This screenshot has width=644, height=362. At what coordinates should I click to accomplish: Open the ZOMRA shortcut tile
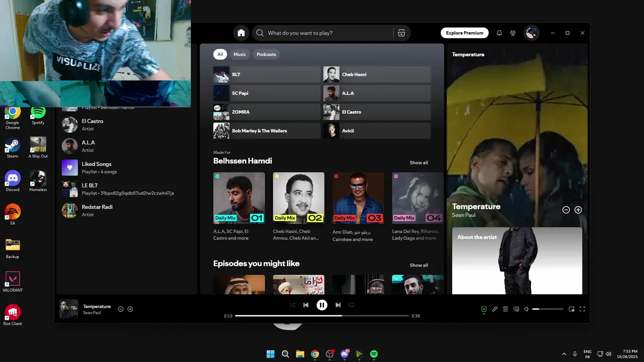267,112
